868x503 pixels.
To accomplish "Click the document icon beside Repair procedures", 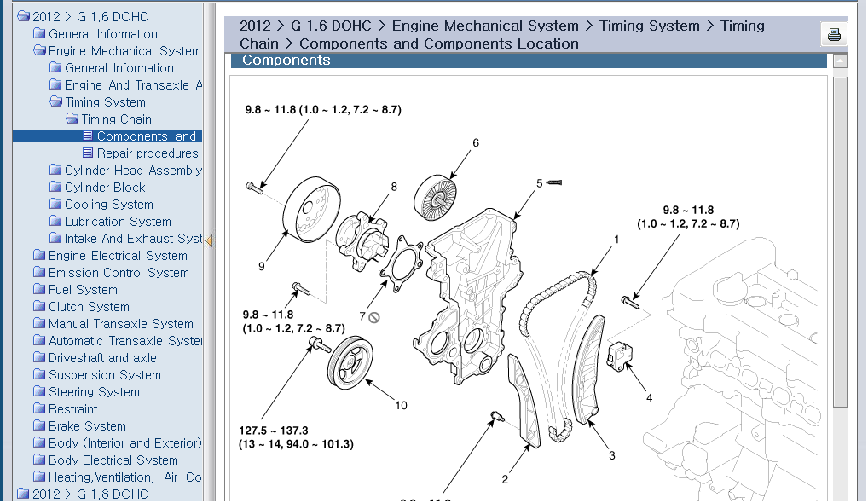I will 88,152.
